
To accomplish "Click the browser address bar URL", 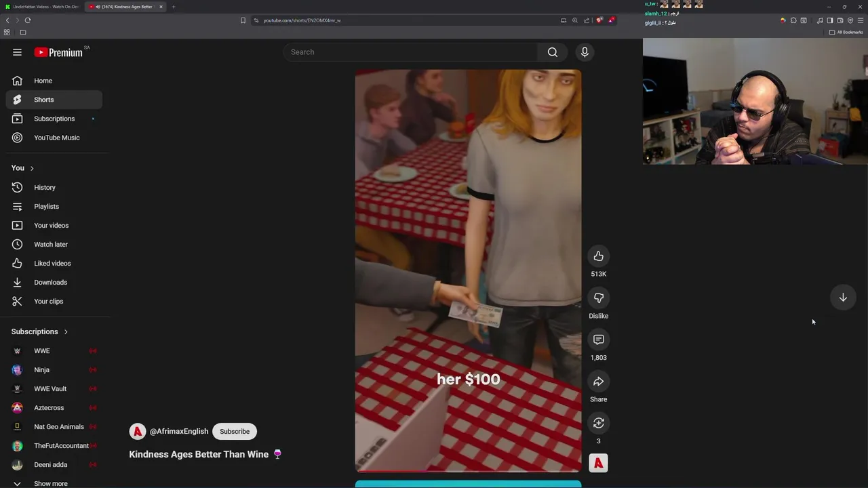I will [302, 20].
